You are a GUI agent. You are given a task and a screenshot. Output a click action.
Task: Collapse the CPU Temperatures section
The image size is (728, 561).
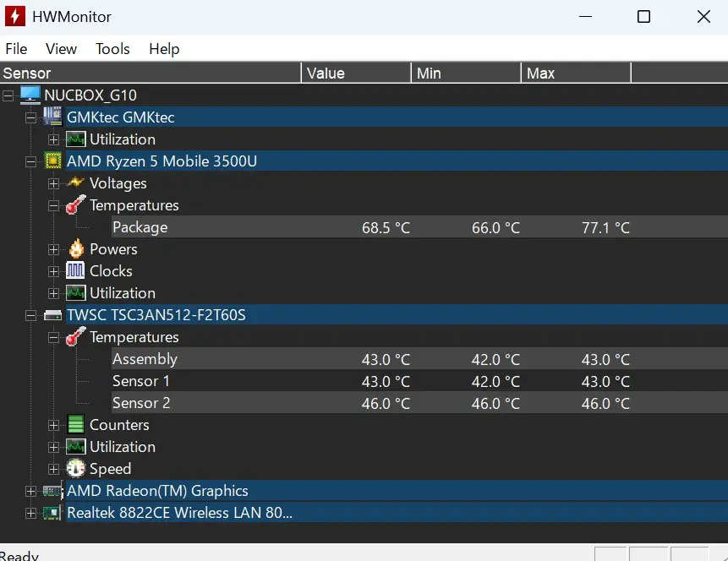(54, 205)
